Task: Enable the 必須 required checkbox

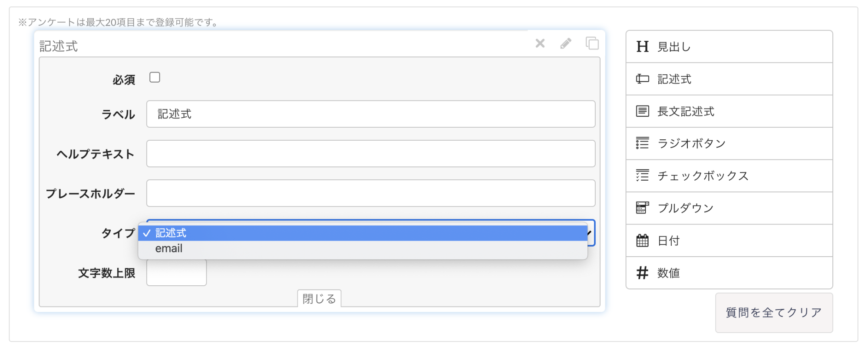Action: pos(155,77)
